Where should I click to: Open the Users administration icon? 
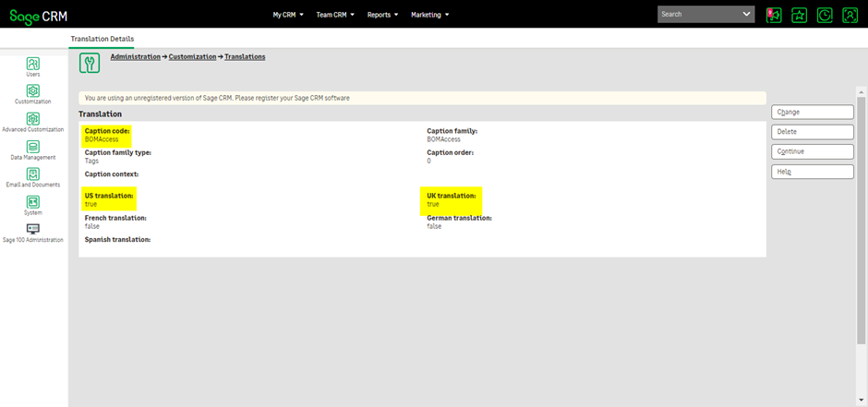click(33, 64)
